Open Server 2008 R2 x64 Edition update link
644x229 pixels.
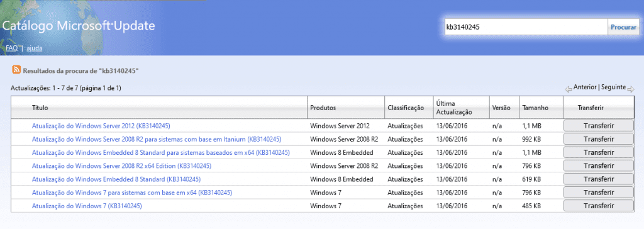click(121, 166)
